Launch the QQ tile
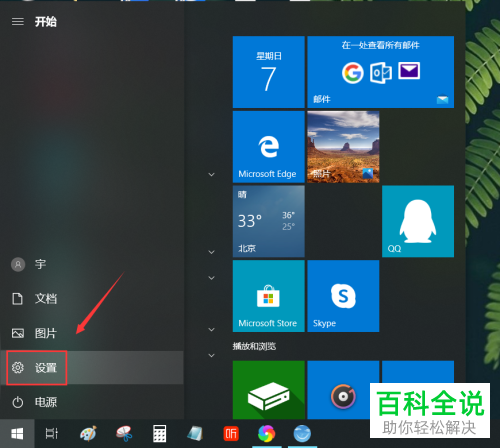500x448 pixels. (418, 221)
